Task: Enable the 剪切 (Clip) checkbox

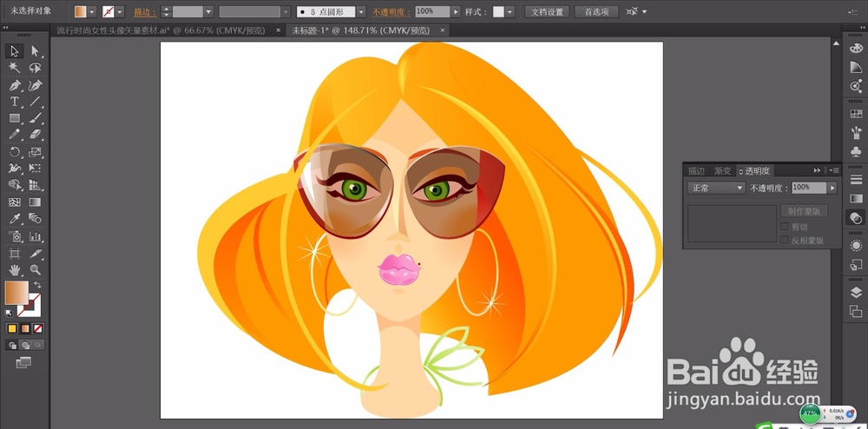Action: tap(785, 227)
